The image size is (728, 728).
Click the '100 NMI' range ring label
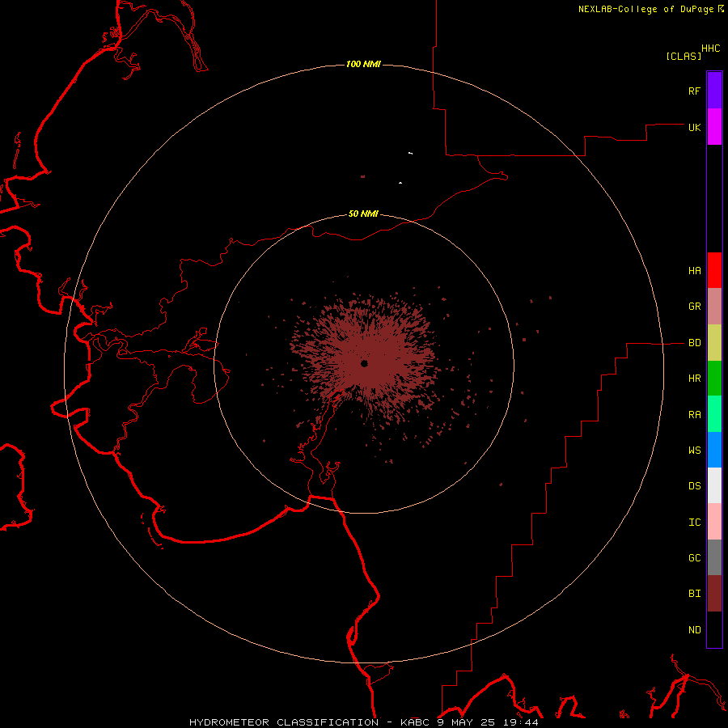[363, 64]
